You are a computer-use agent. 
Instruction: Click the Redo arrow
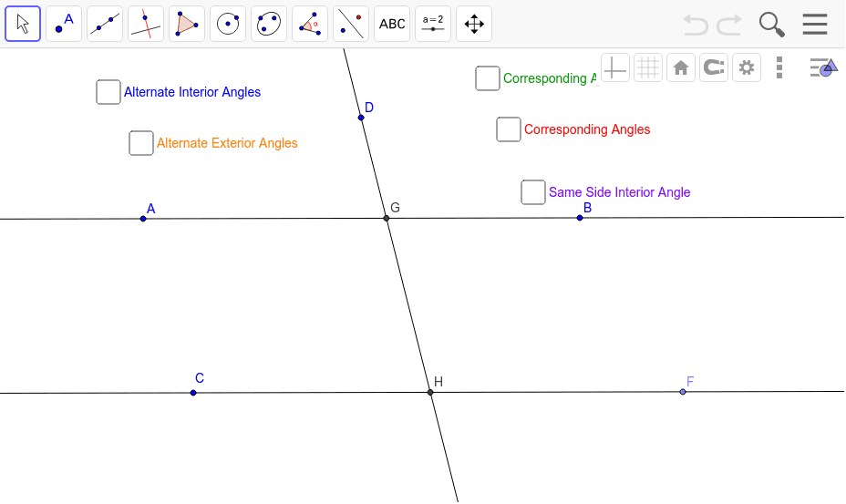point(729,25)
